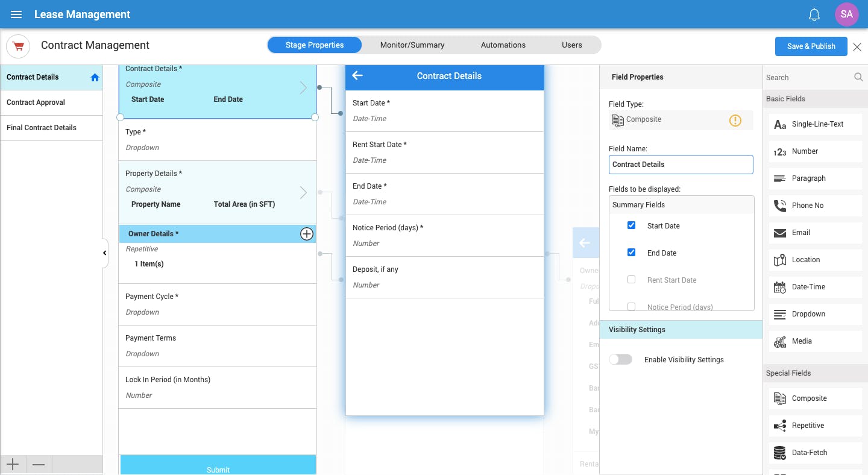Switch to Automations tab
The height and width of the screenshot is (475, 868).
click(x=503, y=45)
